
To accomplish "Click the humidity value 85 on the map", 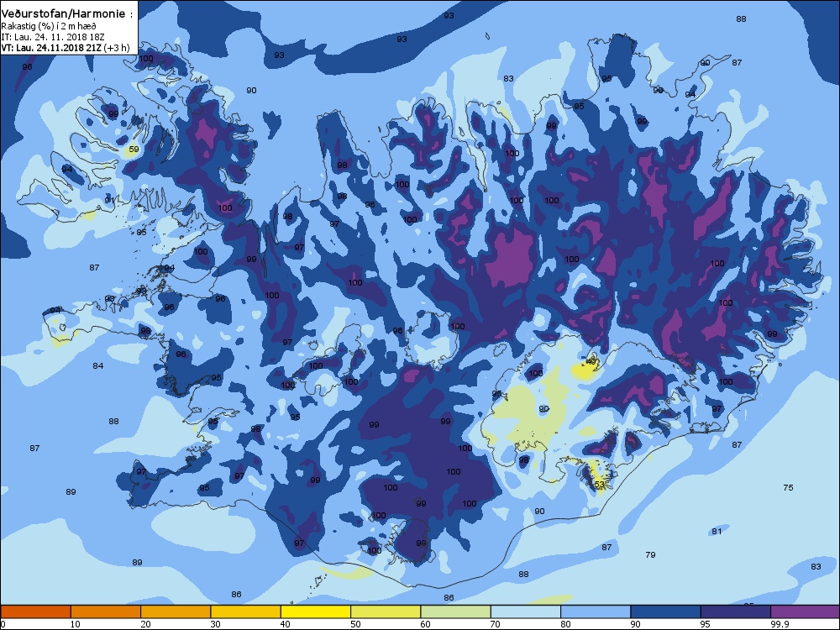I will click(141, 232).
